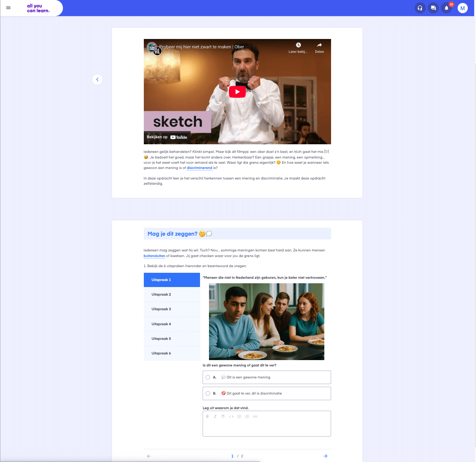
Task: Select option A 'Dit is een gewone mening'
Action: pyautogui.click(x=208, y=377)
